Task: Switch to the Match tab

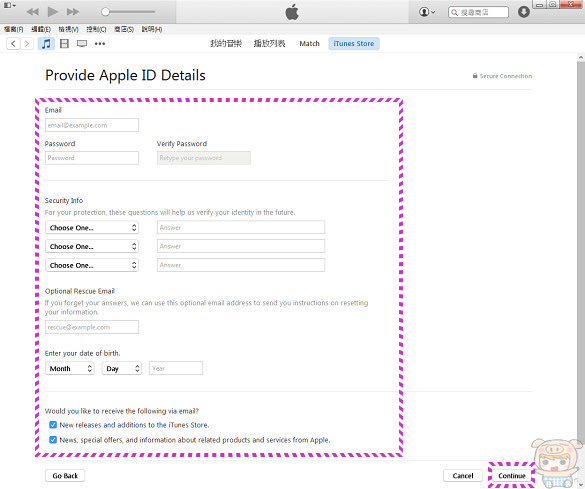Action: (309, 44)
